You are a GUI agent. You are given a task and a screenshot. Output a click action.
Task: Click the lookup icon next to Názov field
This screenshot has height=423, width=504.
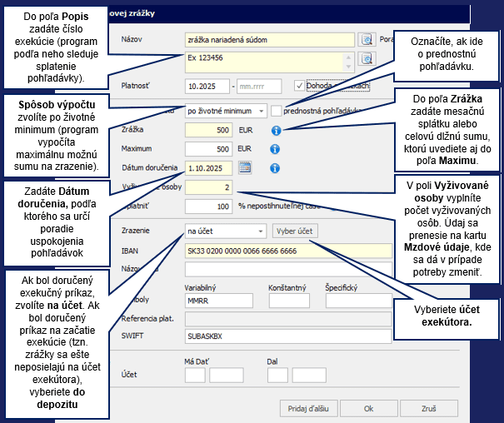click(x=366, y=39)
